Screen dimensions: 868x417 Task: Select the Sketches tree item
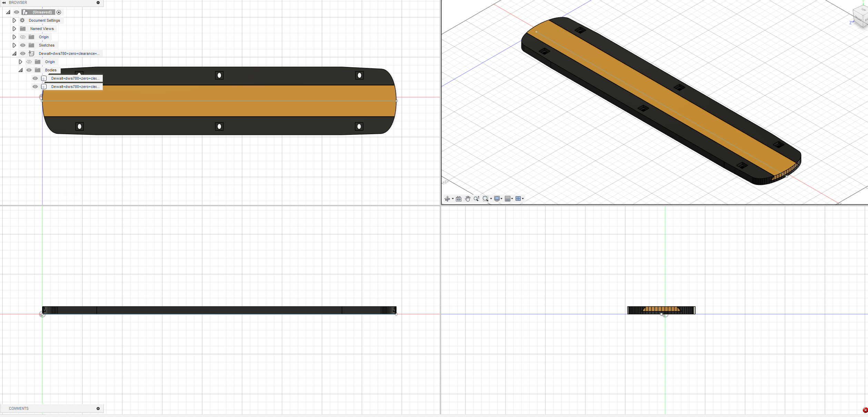point(47,45)
